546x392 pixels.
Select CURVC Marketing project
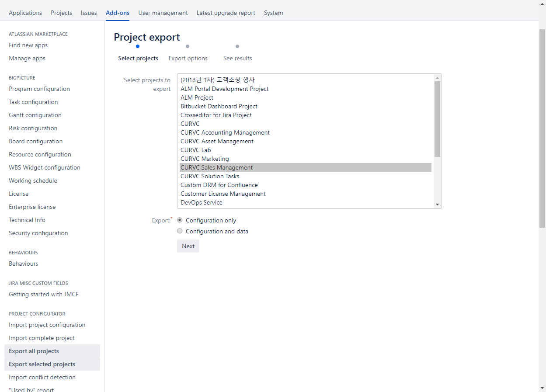[306, 159]
